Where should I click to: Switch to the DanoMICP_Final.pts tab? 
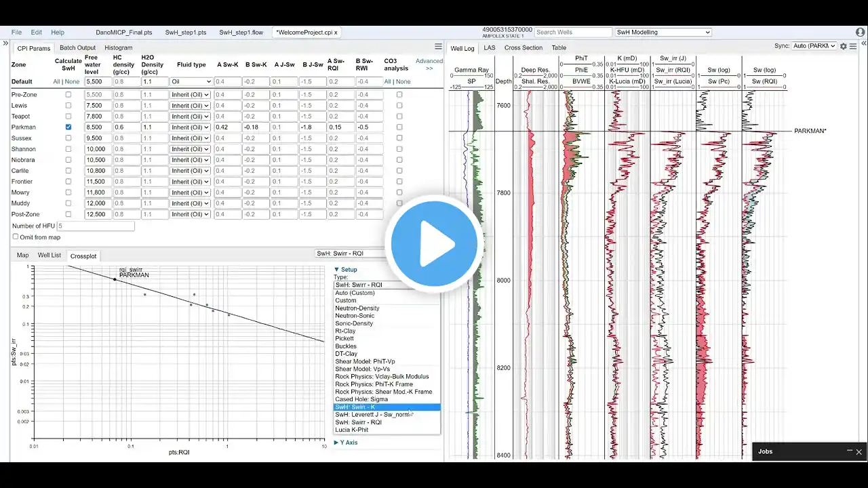point(124,32)
